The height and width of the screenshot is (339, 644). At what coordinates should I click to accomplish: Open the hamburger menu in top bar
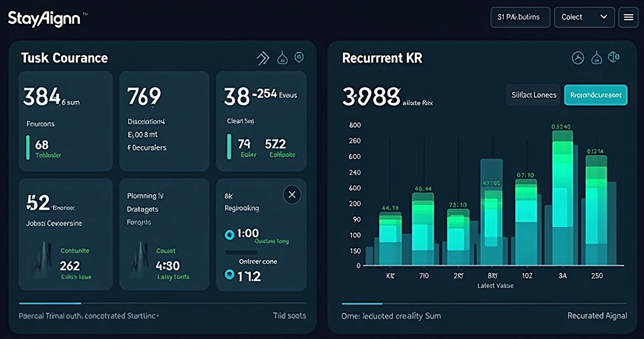click(628, 17)
